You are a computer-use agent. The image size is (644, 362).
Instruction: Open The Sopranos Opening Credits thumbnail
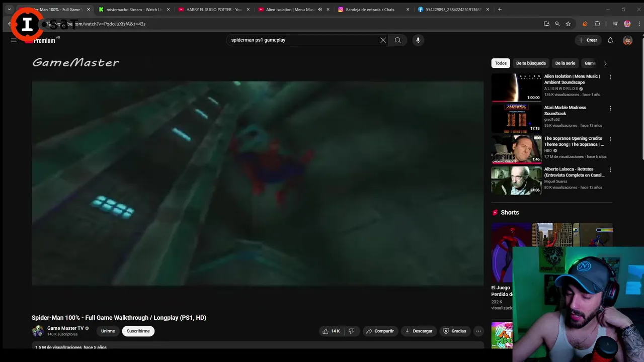(516, 149)
